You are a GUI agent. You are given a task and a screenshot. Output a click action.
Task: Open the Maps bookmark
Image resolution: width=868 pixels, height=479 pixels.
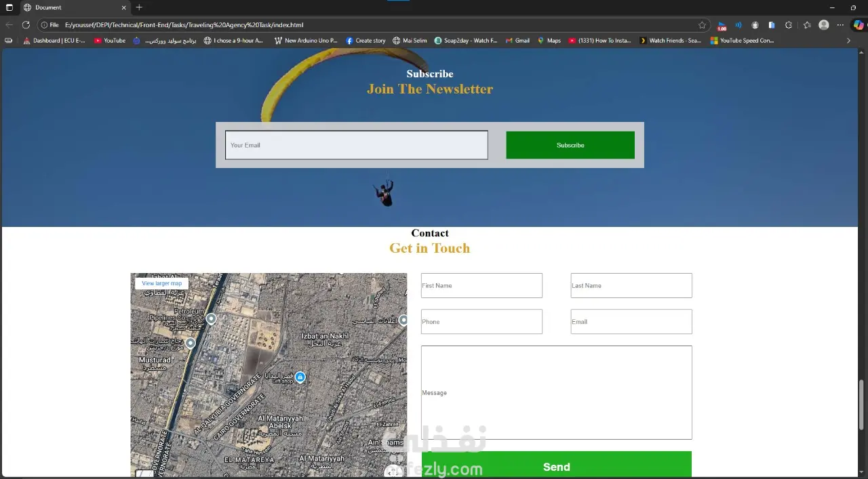point(549,41)
